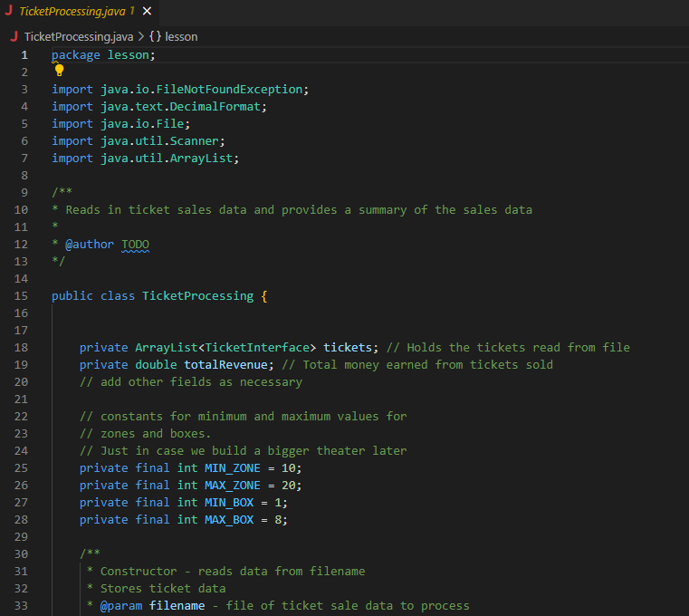This screenshot has width=689, height=616.
Task: Click the 'package' keyword on line 1
Action: click(76, 55)
